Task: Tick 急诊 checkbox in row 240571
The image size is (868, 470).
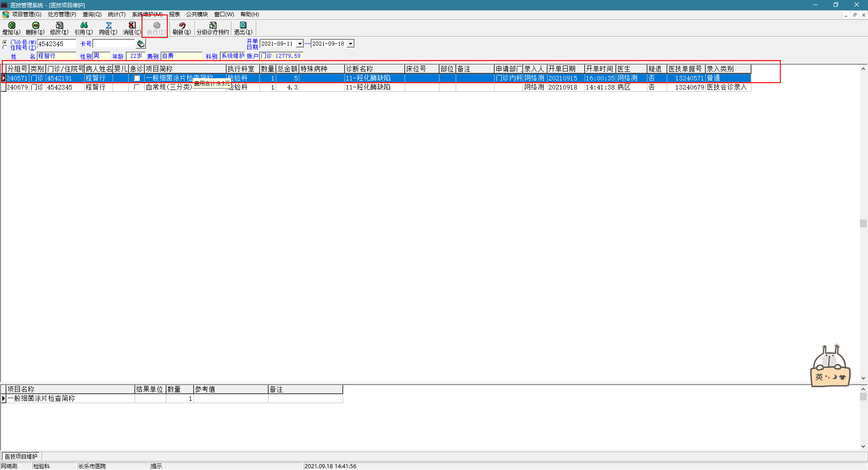Action: [137, 78]
